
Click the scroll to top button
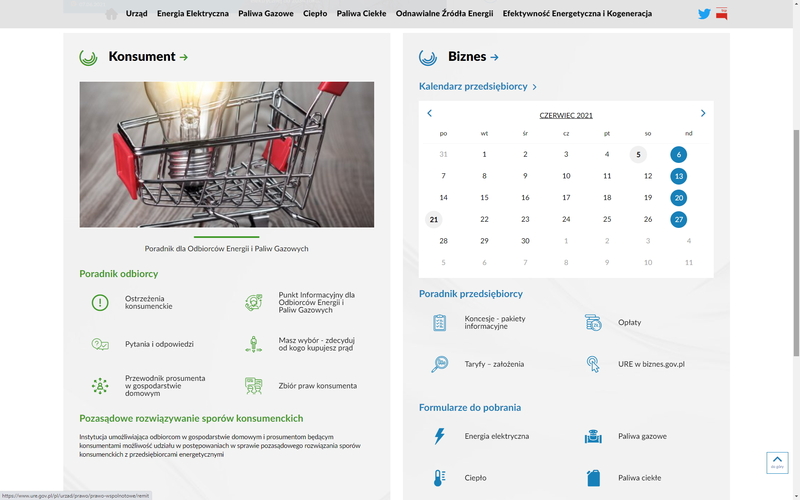coord(777,461)
